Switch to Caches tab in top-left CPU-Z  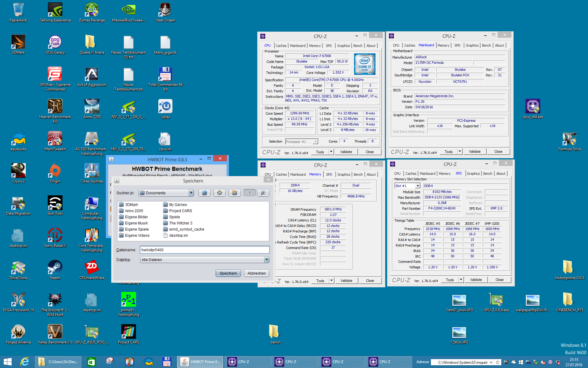(x=281, y=46)
